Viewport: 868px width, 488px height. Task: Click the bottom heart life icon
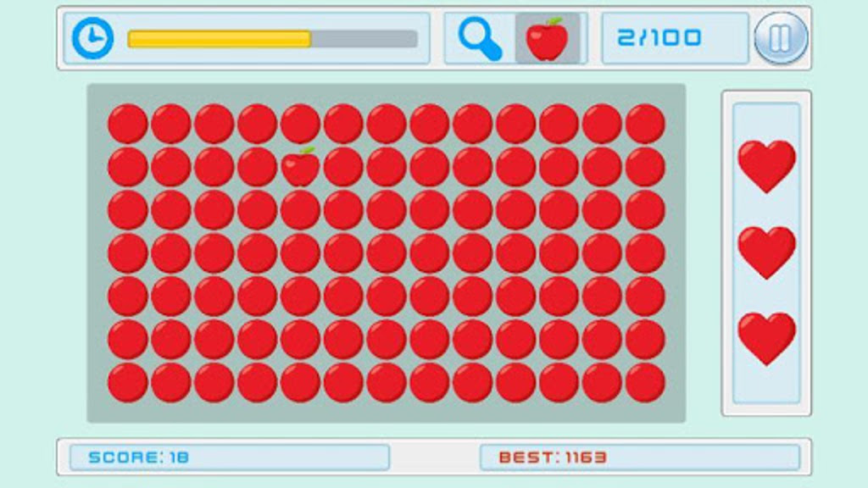click(x=766, y=339)
